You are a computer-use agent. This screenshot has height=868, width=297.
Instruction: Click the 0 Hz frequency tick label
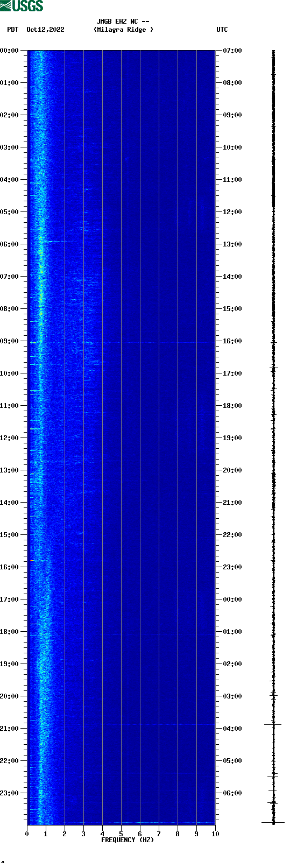pos(27,834)
